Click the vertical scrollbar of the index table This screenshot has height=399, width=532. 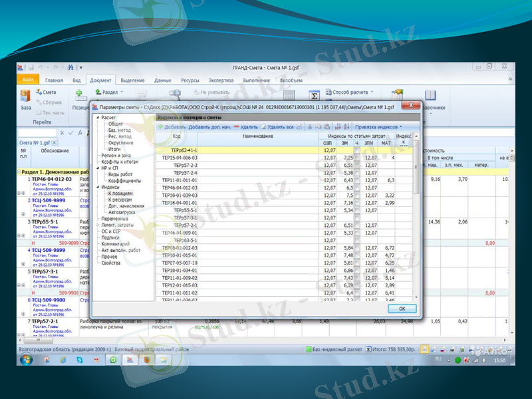click(x=417, y=199)
